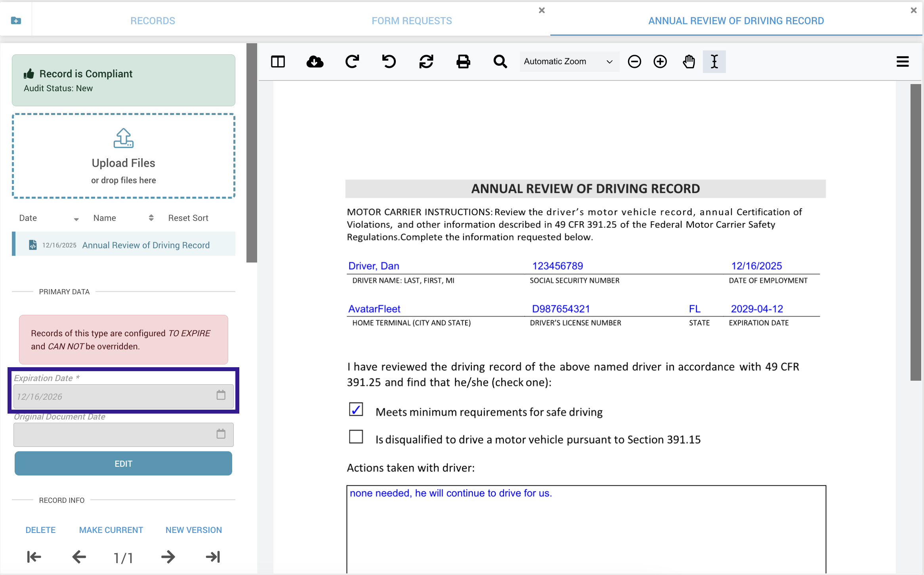Click the NEW VERSION link
Viewport: 924px width, 575px height.
point(193,530)
